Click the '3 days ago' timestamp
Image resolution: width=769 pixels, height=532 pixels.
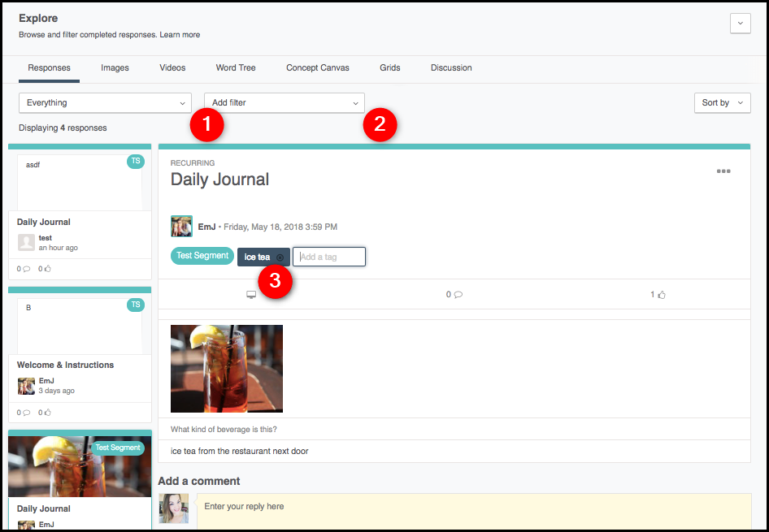pyautogui.click(x=56, y=391)
